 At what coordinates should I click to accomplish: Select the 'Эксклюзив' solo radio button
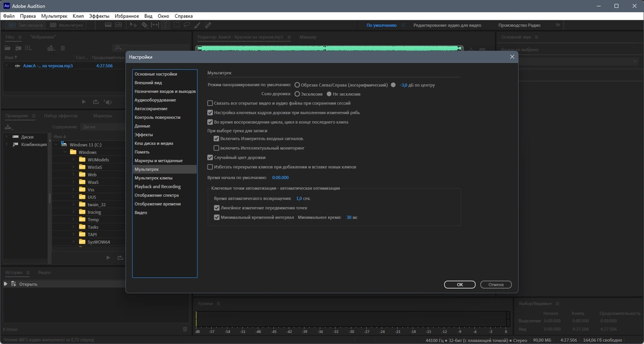click(297, 93)
